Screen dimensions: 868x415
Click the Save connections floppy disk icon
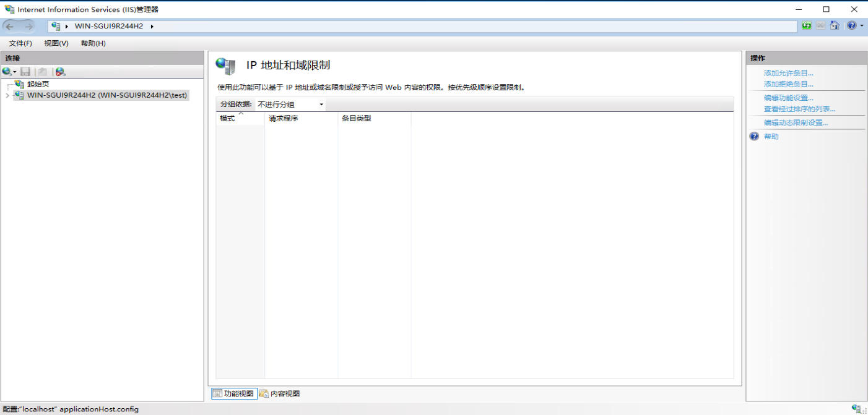(x=25, y=72)
